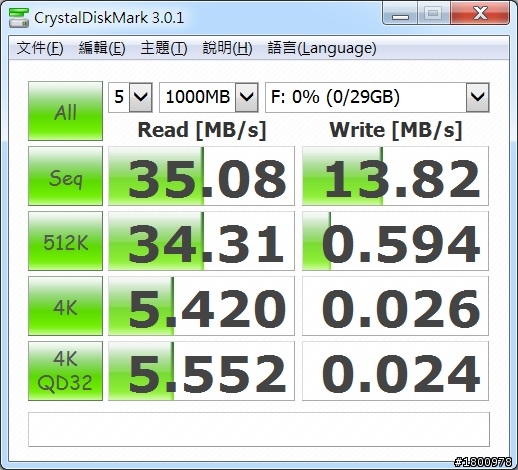
Task: Start the 512K benchmark test
Action: 65,241
